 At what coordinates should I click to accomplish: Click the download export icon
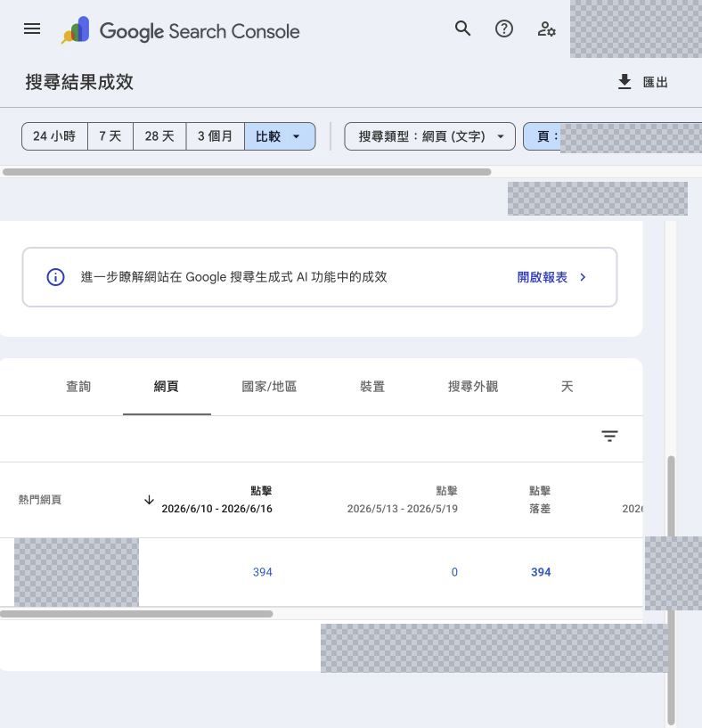(624, 82)
